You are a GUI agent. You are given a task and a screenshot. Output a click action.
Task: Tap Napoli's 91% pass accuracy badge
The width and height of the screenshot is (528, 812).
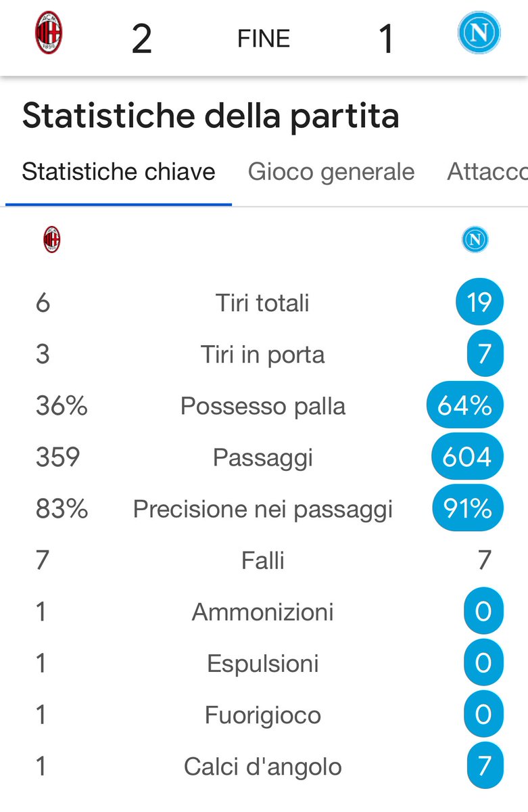(468, 509)
